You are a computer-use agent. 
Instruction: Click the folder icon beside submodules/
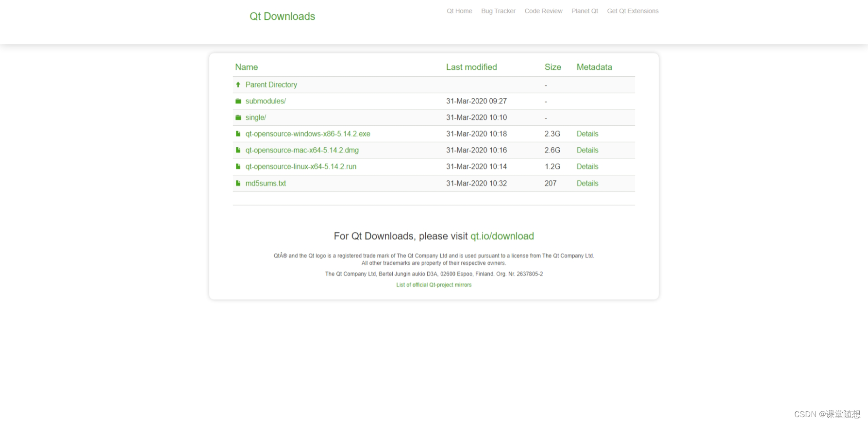pyautogui.click(x=238, y=101)
